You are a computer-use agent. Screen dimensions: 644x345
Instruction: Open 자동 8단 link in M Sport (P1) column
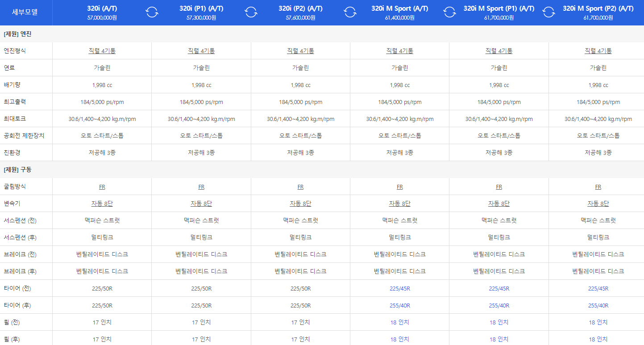pyautogui.click(x=499, y=204)
